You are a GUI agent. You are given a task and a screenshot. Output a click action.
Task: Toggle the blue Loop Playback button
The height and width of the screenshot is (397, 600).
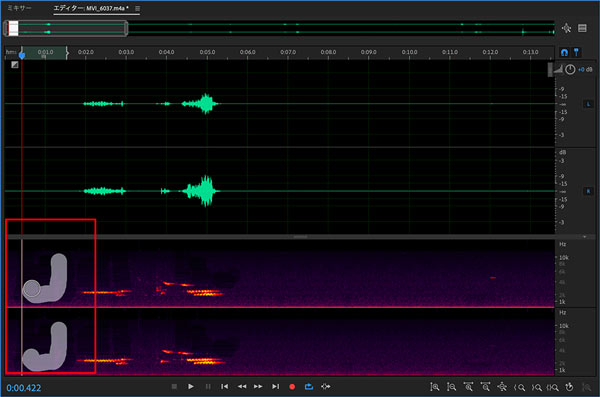point(309,387)
